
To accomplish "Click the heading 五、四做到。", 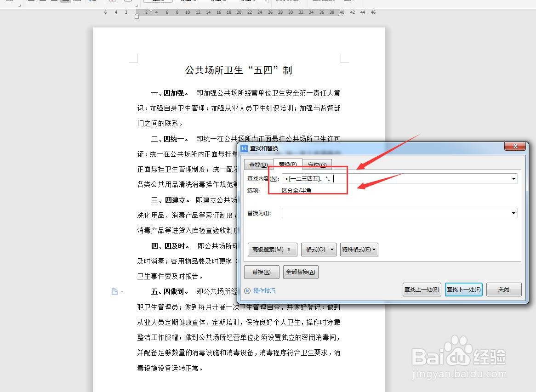I will (x=170, y=291).
